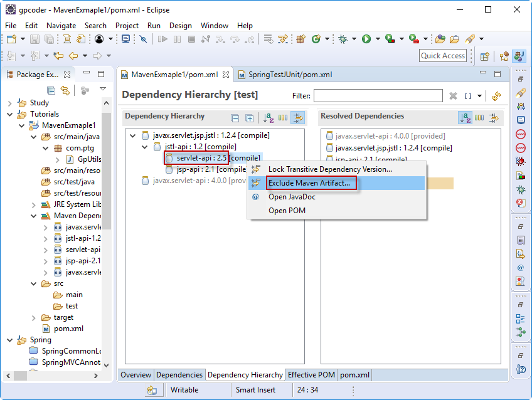This screenshot has width=532, height=400.
Task: Toggle alphabetical sort in Dependency Hierarchy panel
Action: [x=269, y=118]
